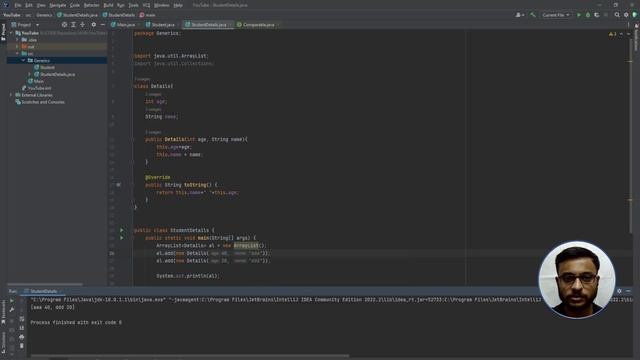Click System.out.println(al) line
The width and height of the screenshot is (640, 360).
tap(187, 276)
